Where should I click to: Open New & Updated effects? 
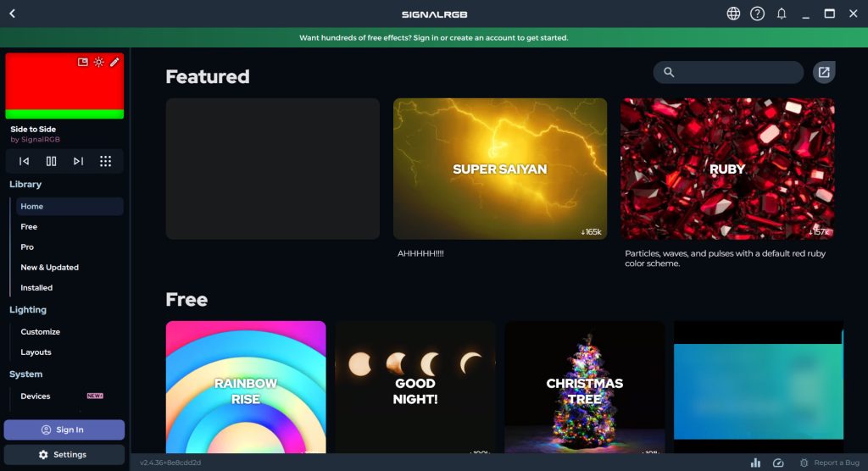tap(49, 268)
